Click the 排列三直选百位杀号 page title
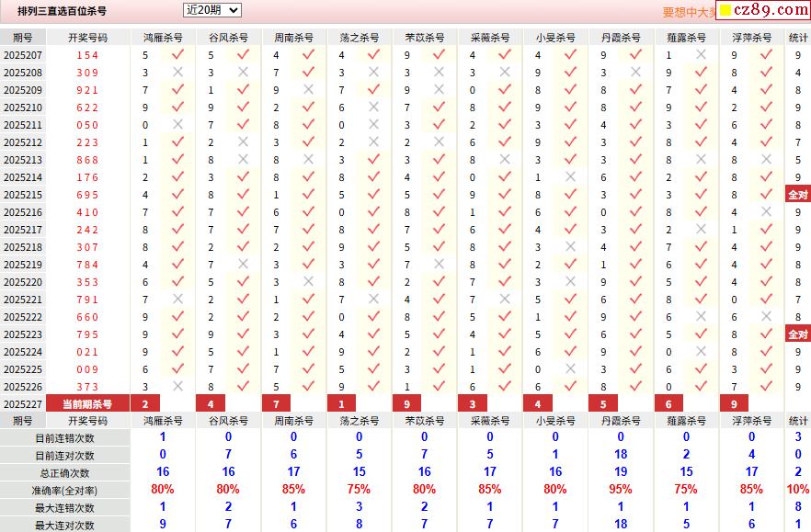Screen dimensions: 811x532 [x=62, y=11]
